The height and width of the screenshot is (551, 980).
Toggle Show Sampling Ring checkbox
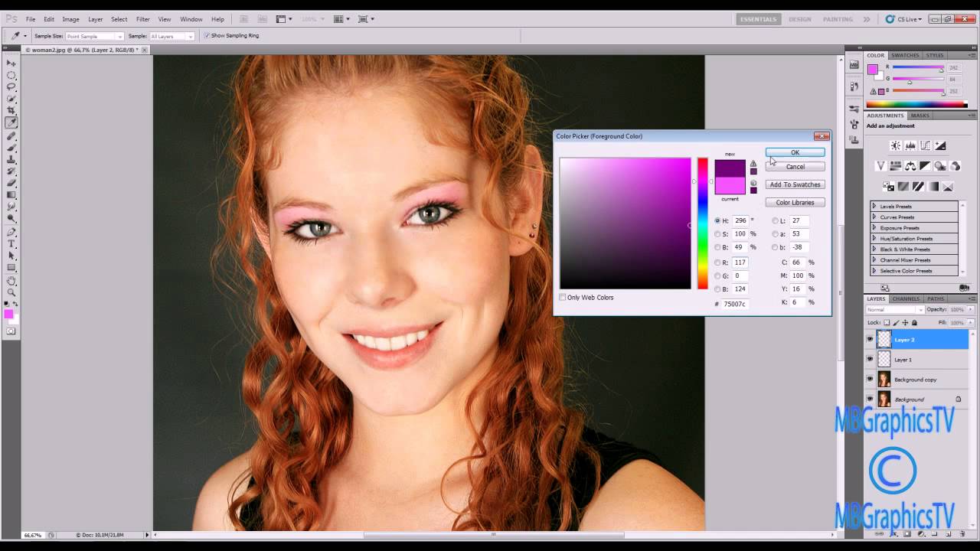[x=207, y=36]
